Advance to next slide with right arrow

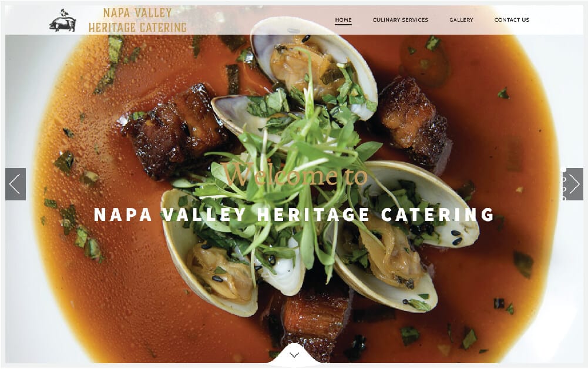(573, 184)
